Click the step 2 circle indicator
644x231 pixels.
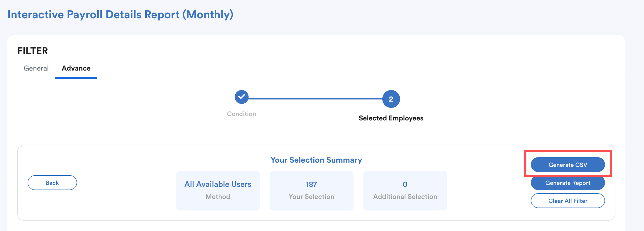[391, 99]
